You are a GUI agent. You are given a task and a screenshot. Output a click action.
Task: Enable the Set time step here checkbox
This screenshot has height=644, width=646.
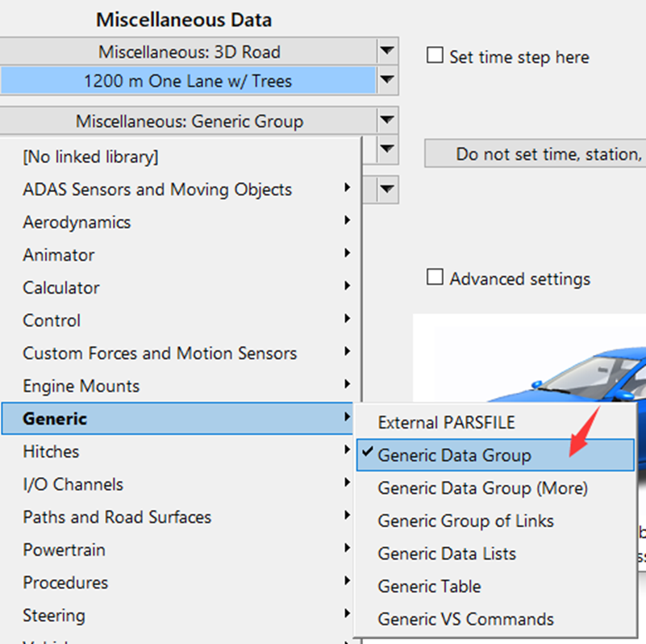436,56
